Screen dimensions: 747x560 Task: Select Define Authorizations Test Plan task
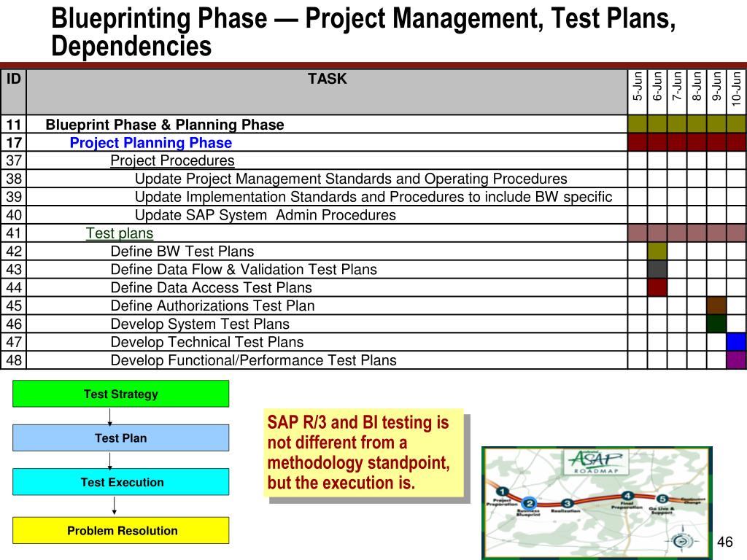tap(213, 306)
